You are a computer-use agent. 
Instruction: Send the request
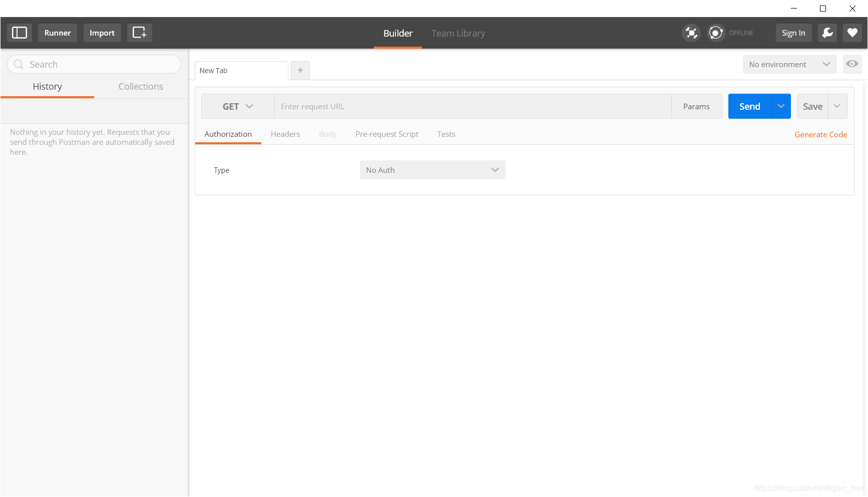[x=750, y=106]
